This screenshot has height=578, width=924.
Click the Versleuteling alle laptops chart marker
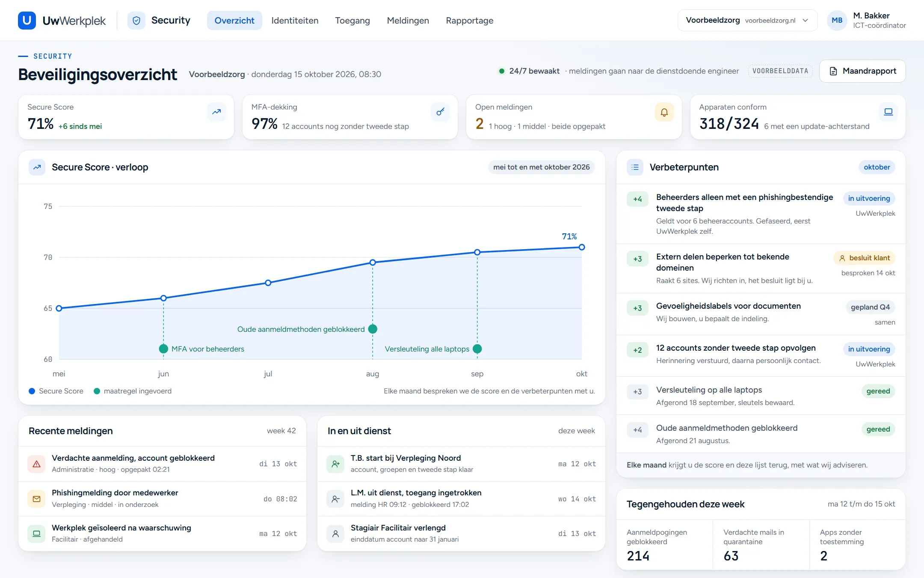coord(477,349)
